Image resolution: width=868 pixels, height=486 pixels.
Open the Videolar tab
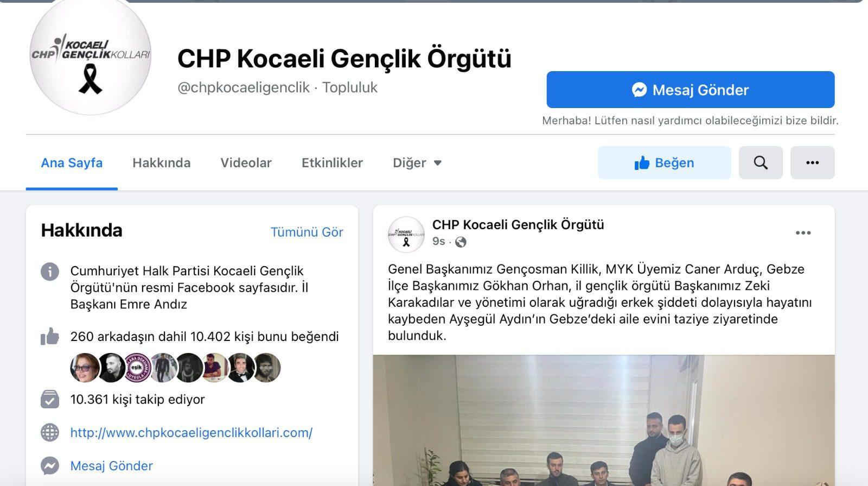246,162
